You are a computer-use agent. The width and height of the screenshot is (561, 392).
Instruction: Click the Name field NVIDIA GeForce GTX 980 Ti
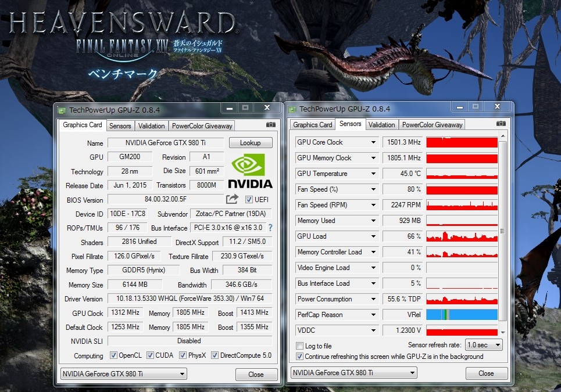tap(166, 143)
